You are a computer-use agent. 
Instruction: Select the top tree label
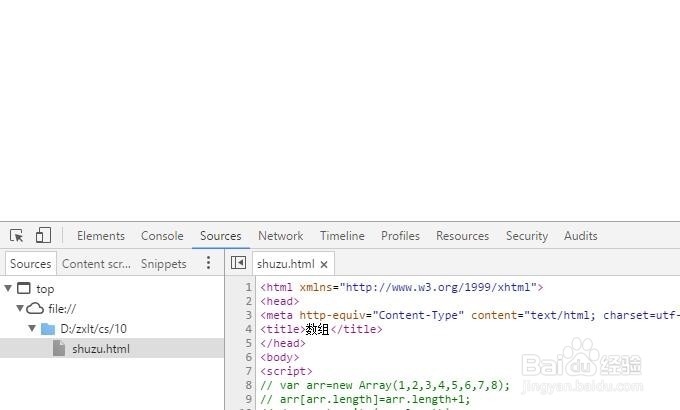(x=45, y=289)
